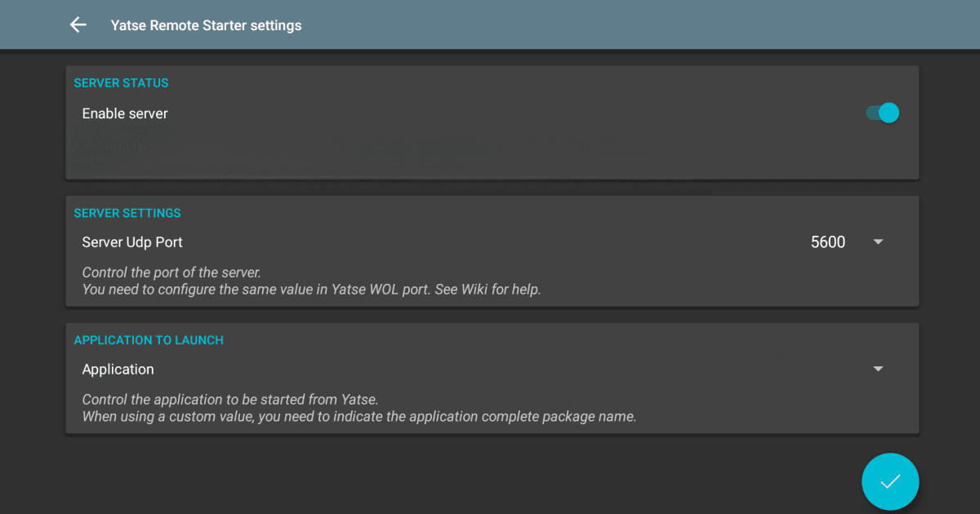The width and height of the screenshot is (980, 514).
Task: Click the 'Control the port of the server' text
Action: 171,273
